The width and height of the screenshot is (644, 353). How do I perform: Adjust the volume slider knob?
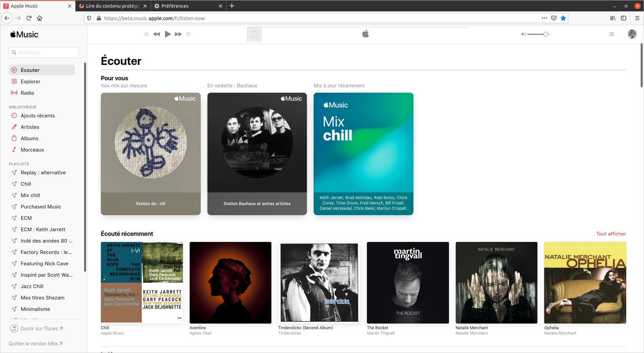click(x=546, y=34)
